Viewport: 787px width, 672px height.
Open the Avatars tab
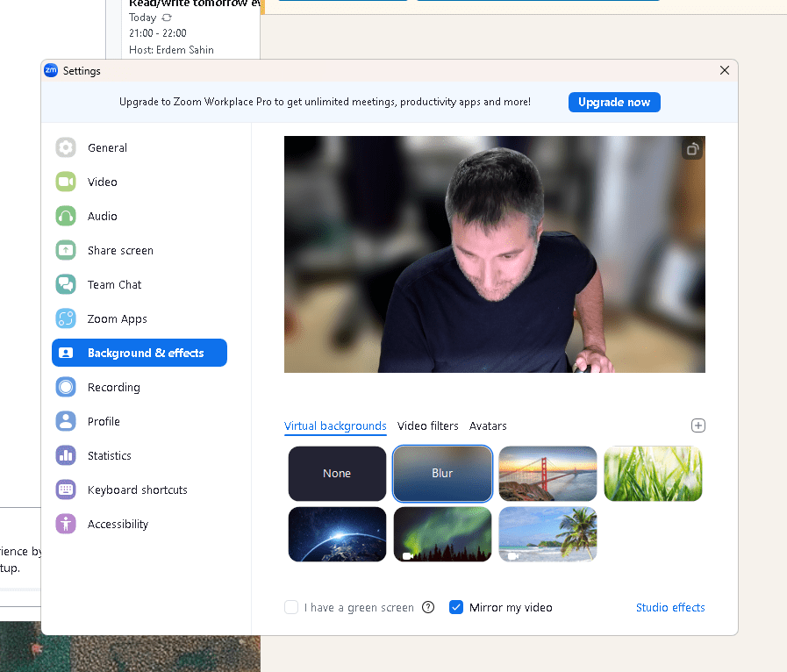point(488,426)
